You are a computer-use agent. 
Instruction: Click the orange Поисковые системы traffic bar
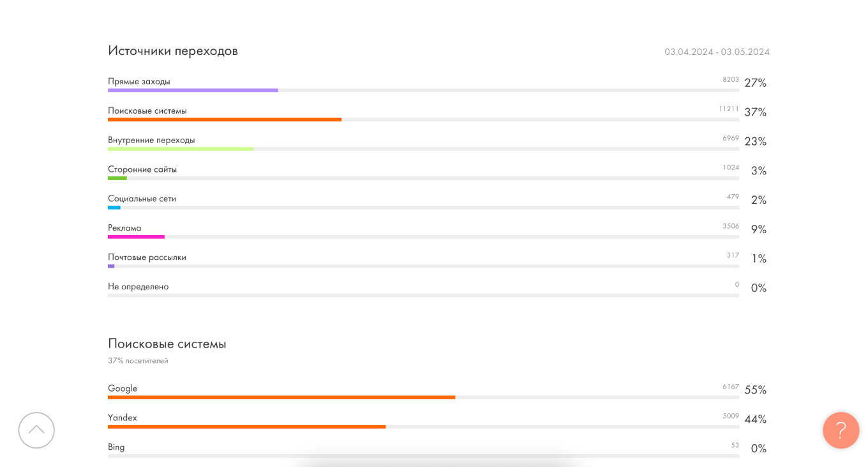(x=225, y=119)
